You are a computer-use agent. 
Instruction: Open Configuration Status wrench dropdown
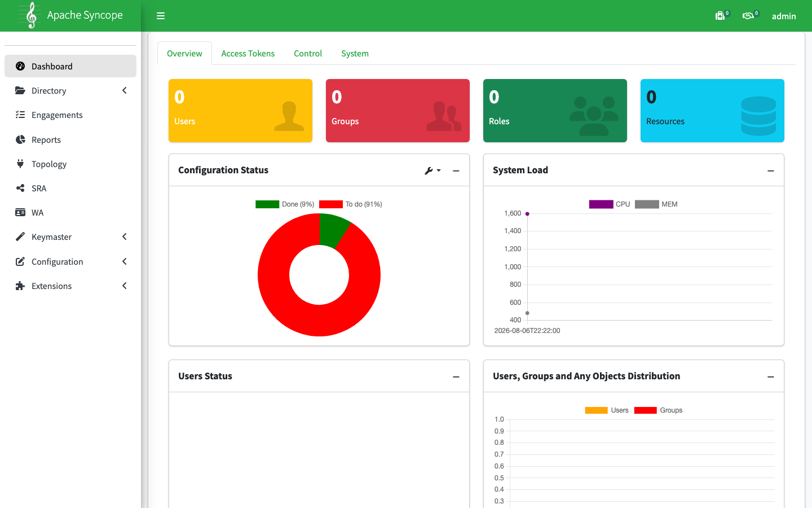[x=433, y=170]
